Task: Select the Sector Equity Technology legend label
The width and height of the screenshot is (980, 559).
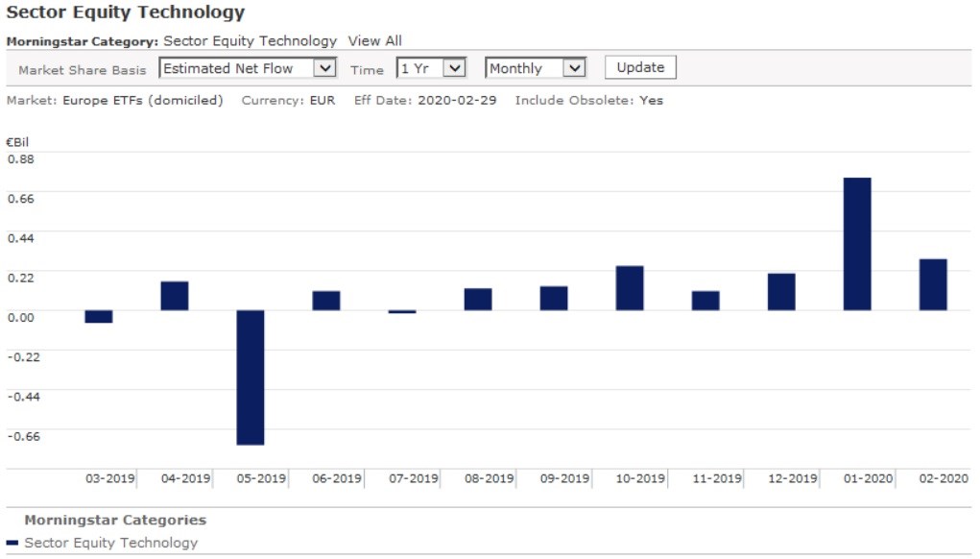Action: point(111,543)
